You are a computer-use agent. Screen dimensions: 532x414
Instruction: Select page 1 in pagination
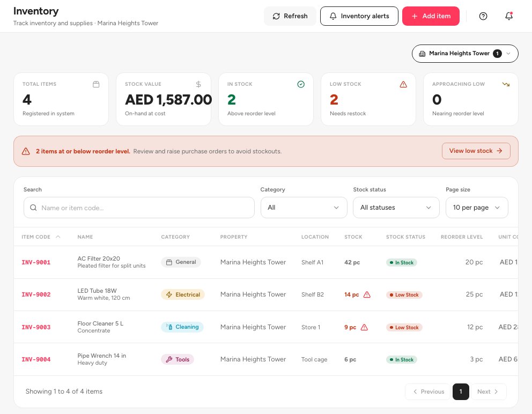(x=461, y=391)
